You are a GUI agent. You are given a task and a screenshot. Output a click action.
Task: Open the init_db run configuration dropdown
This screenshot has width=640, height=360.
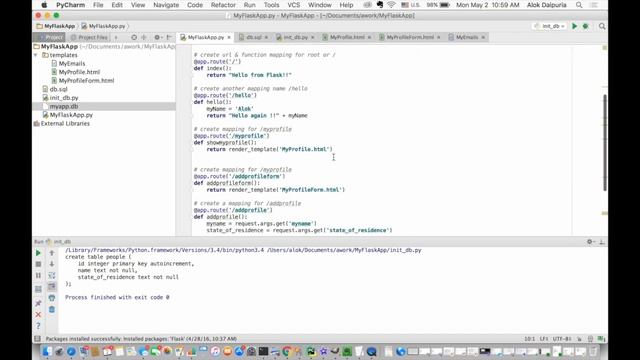coord(550,26)
